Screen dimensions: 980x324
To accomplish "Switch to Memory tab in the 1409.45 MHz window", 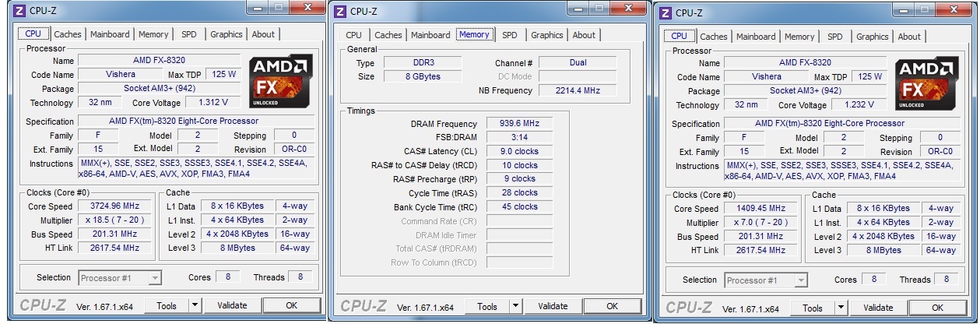I will coord(799,37).
